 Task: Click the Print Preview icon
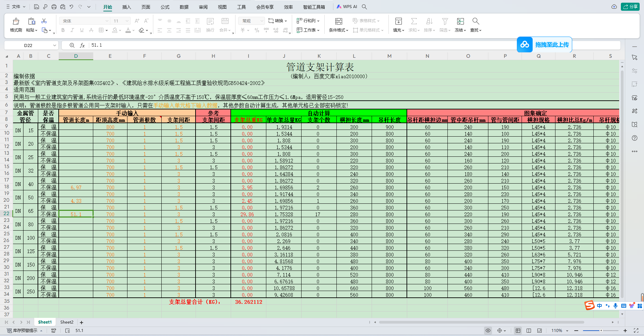(x=63, y=7)
